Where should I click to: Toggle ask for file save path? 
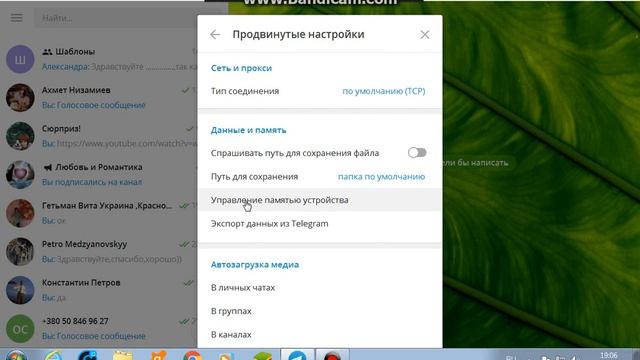point(417,153)
